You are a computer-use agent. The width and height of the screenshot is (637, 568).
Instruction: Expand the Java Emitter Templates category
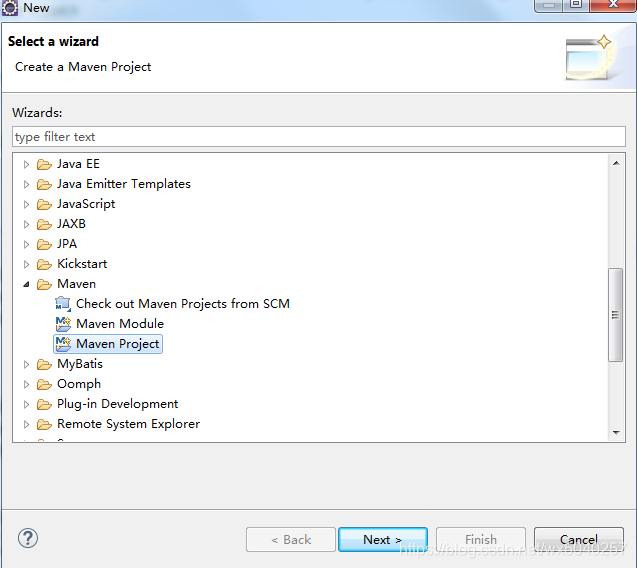coord(26,184)
